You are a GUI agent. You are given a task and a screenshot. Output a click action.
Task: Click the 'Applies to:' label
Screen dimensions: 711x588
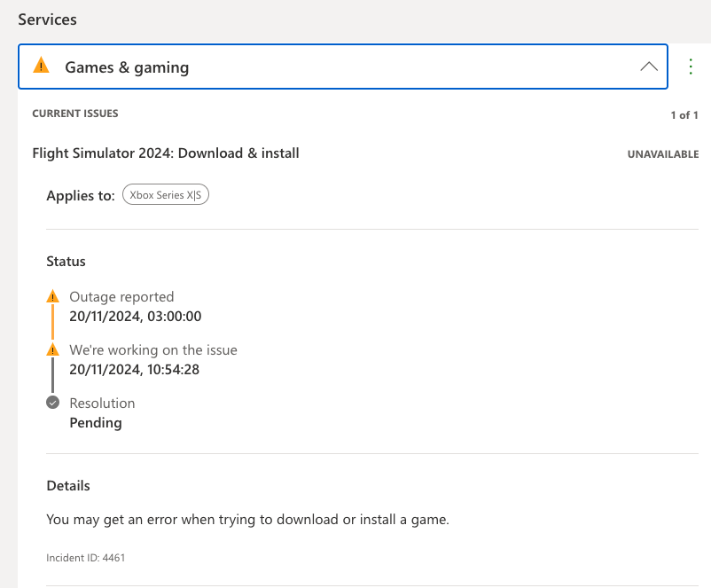tap(81, 195)
